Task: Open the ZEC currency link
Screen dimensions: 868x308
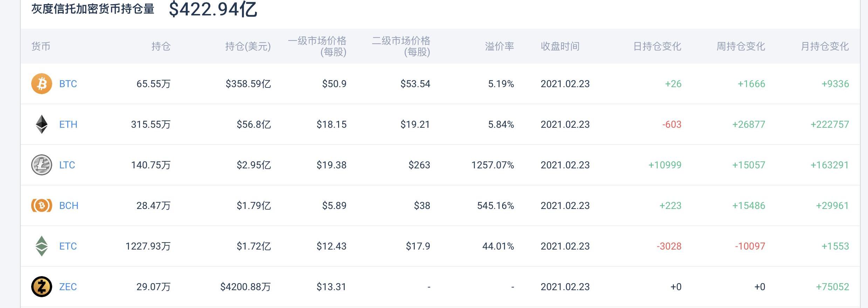Action: tap(68, 287)
